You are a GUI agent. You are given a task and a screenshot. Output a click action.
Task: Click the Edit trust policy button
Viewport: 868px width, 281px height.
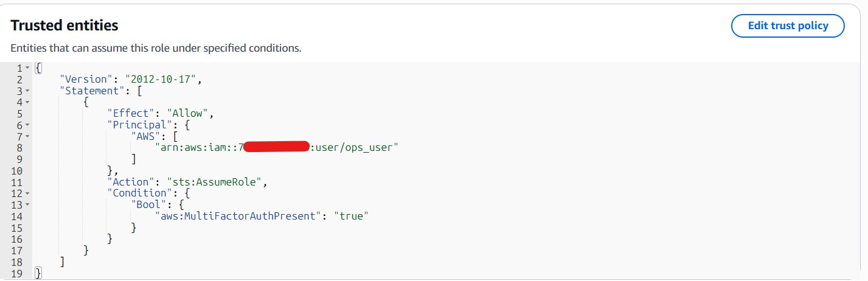(788, 26)
